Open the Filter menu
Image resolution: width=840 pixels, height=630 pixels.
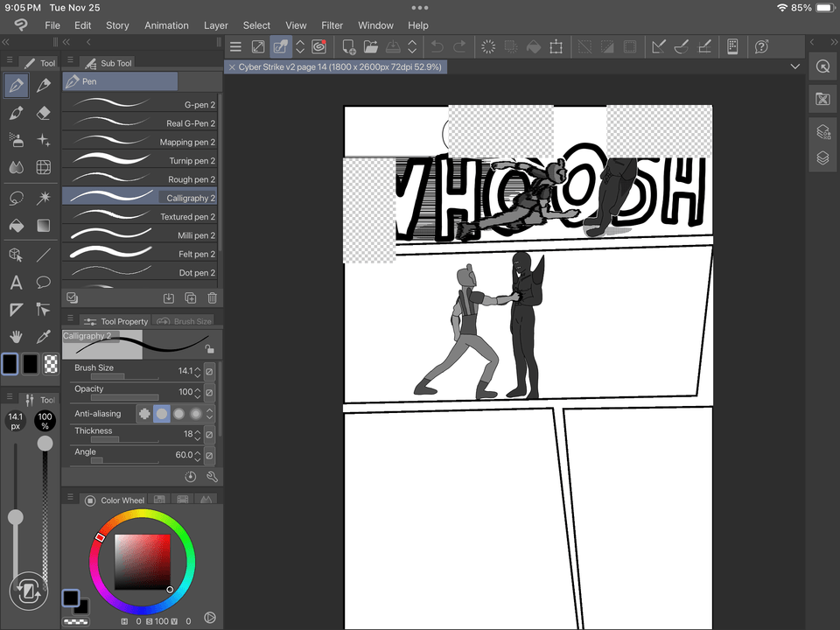pos(332,25)
